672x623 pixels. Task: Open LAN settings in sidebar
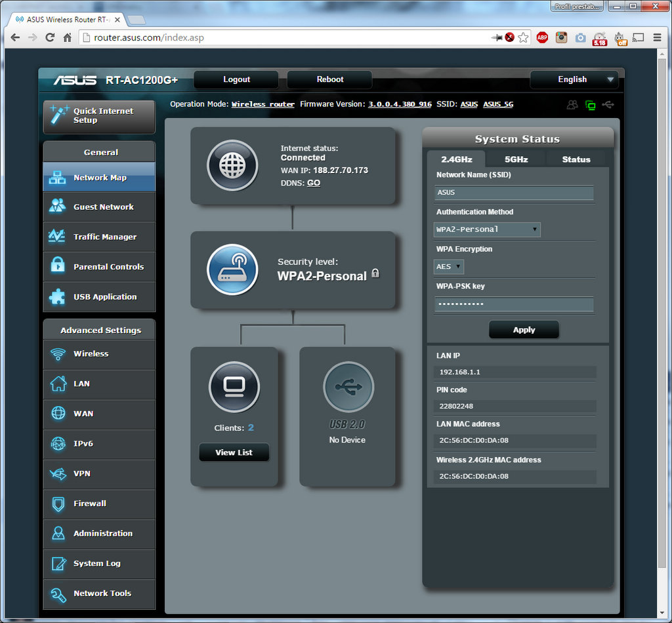pos(99,384)
